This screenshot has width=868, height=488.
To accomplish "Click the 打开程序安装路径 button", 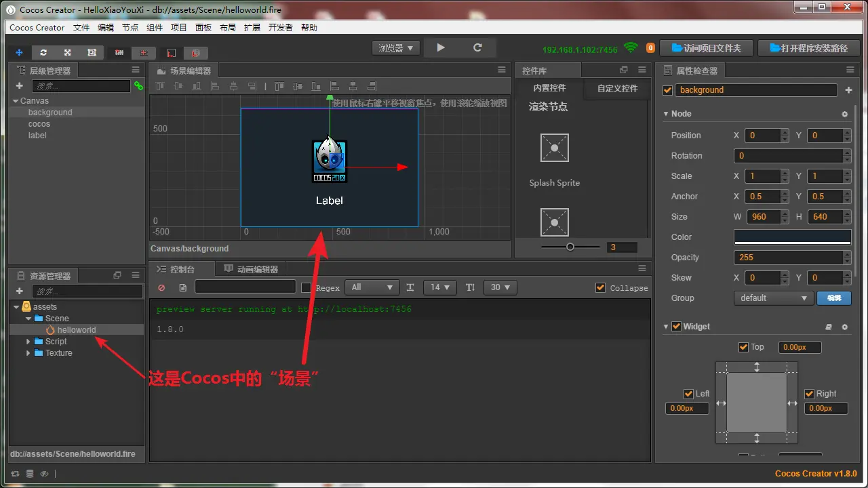I will click(808, 48).
